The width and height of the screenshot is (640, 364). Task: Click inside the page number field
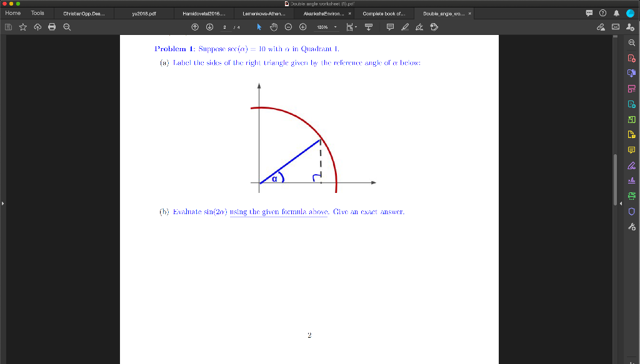tap(224, 27)
